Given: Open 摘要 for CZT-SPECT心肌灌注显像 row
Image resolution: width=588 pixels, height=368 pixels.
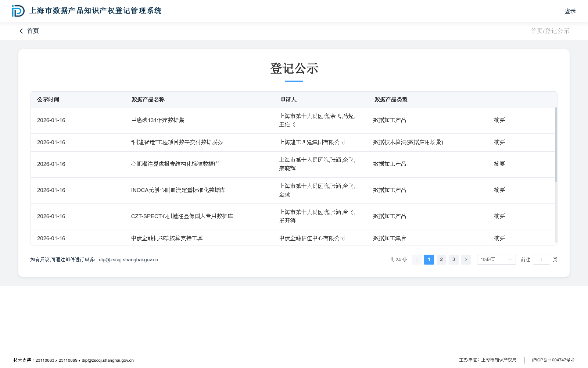Looking at the screenshot, I should click(x=499, y=216).
